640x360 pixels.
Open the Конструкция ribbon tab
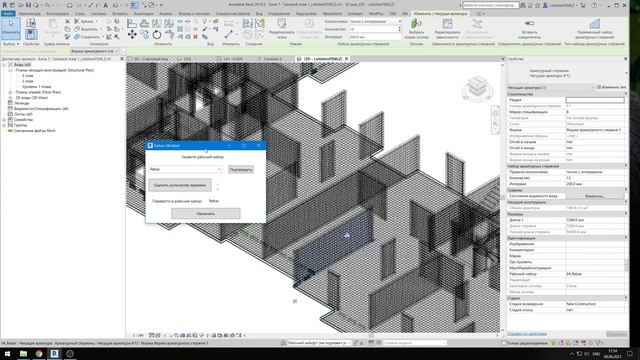coord(58,13)
